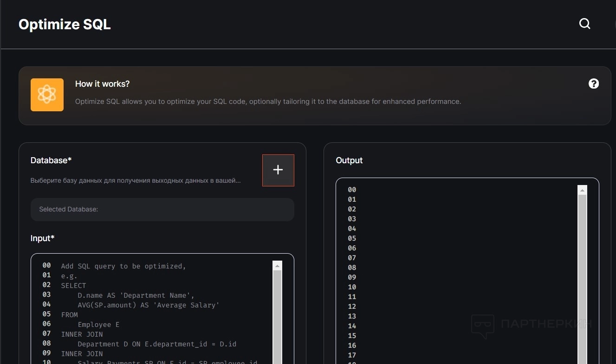
Task: Click the "How it works?" heading
Action: (x=102, y=84)
